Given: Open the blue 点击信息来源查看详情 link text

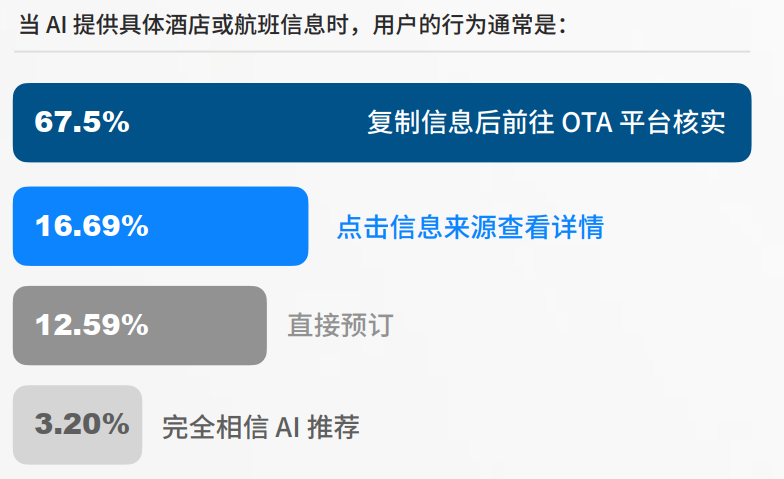Looking at the screenshot, I should (470, 227).
